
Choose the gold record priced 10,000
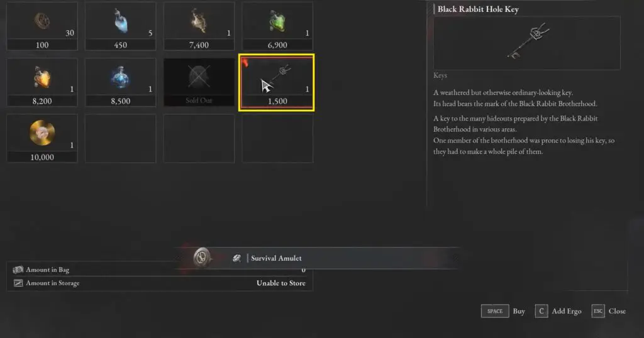pos(42,138)
